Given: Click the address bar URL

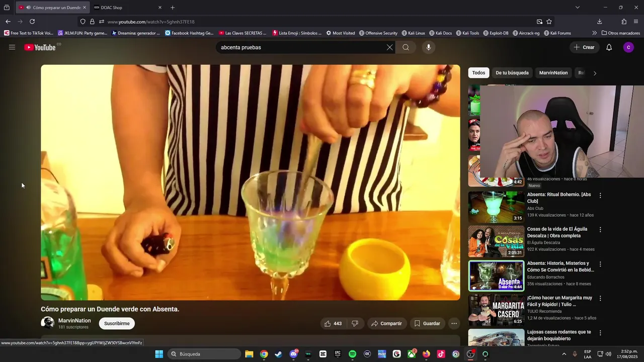Looking at the screenshot, I should point(151,22).
